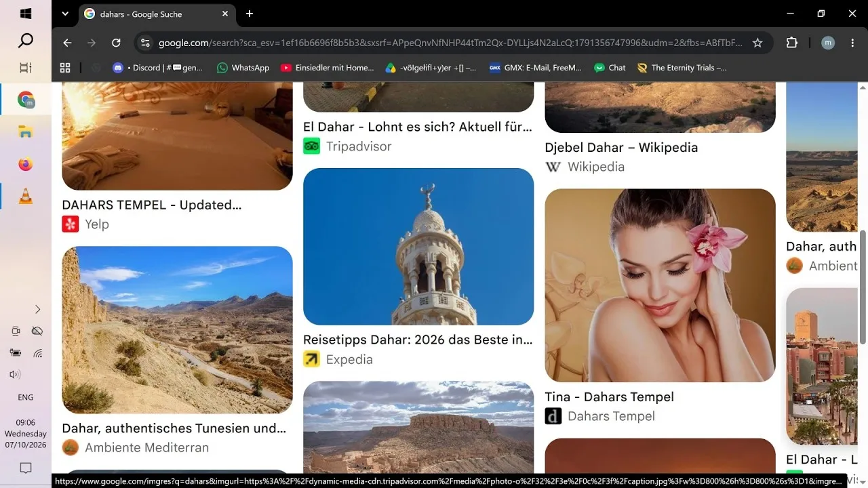Switch to Firefox on the taskbar
The height and width of the screenshot is (488, 868).
26,165
